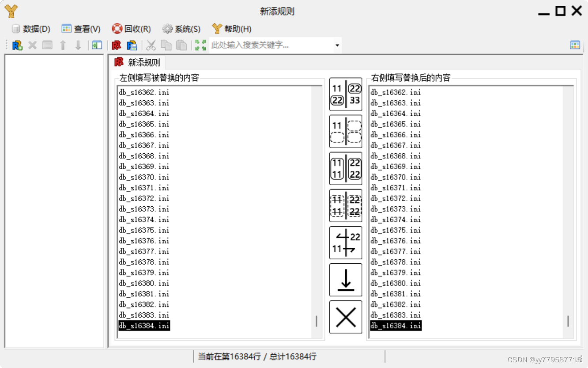Viewport: 588px width, 368px height.
Task: Click the green fullscreen arrows icon
Action: pyautogui.click(x=200, y=45)
